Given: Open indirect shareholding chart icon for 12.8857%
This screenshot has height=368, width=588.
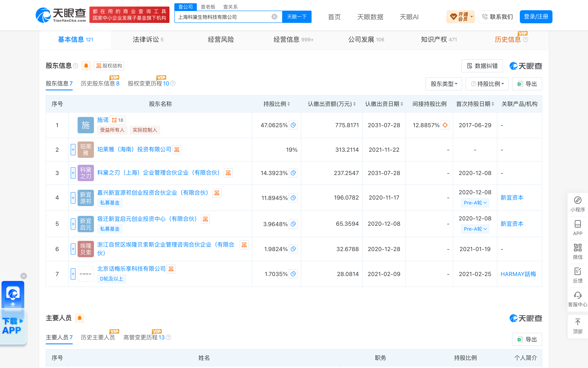Looking at the screenshot, I should [x=445, y=125].
